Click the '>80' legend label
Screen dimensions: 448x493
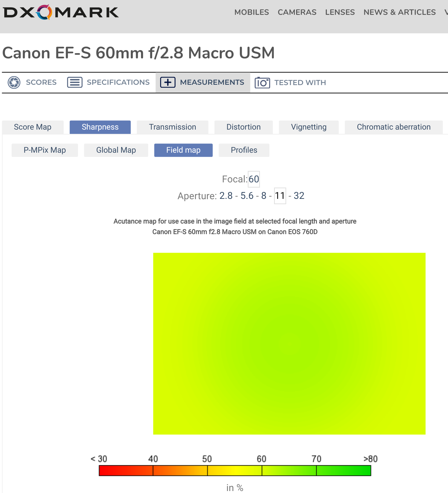pos(371,459)
